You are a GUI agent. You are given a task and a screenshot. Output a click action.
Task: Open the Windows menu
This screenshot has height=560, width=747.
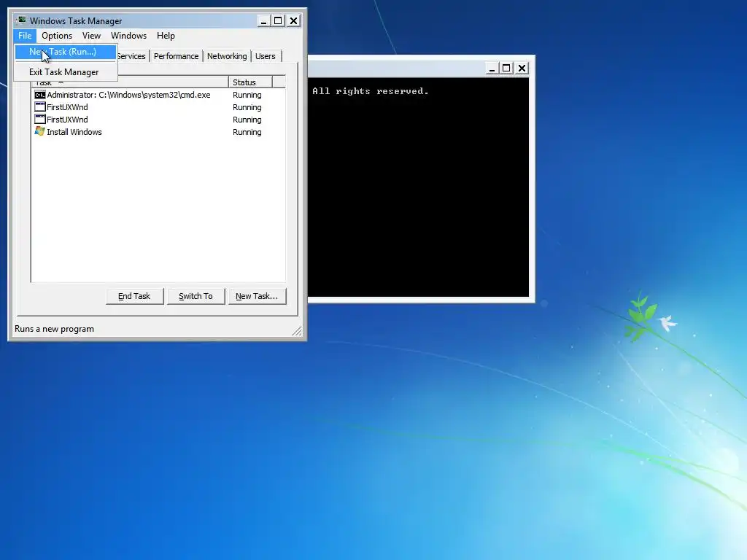[x=128, y=36]
